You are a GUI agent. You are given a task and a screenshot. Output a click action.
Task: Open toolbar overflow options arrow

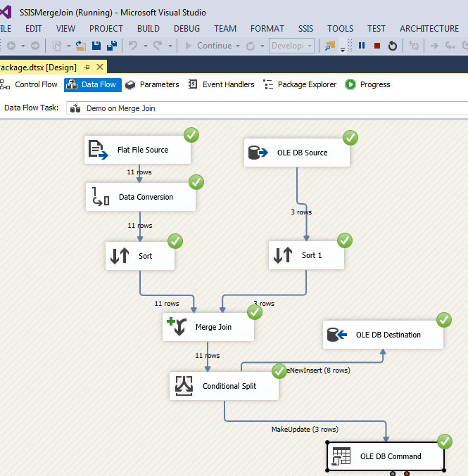coord(343,49)
